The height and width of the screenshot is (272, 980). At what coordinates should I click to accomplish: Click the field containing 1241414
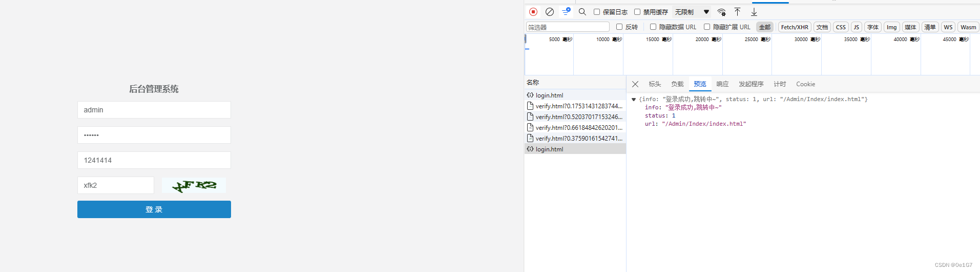(154, 160)
